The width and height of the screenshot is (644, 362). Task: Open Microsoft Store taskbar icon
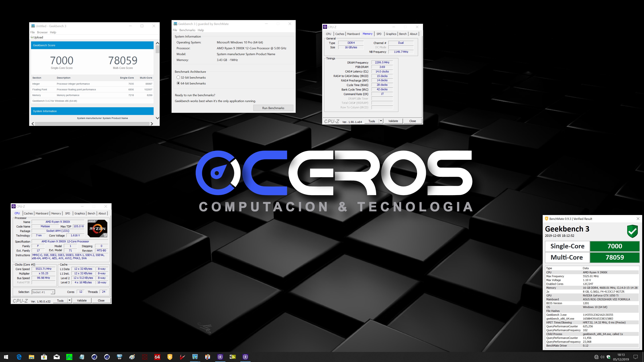click(x=44, y=357)
